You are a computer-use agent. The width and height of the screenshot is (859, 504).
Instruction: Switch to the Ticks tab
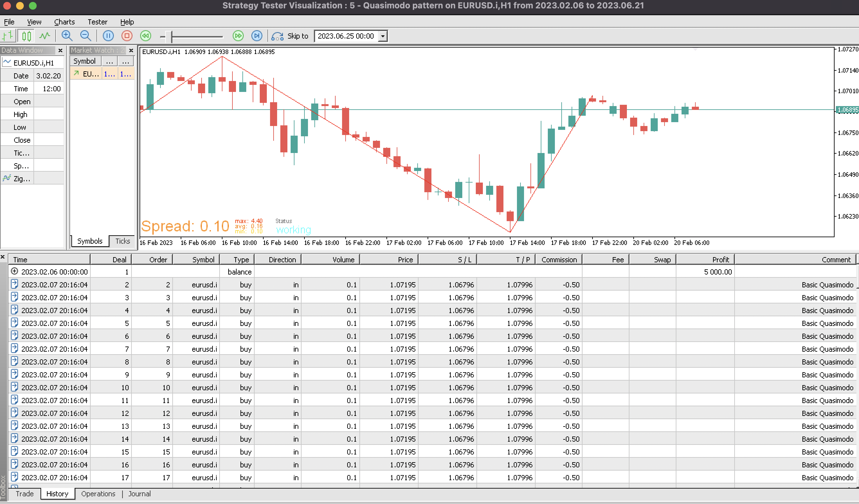click(122, 241)
